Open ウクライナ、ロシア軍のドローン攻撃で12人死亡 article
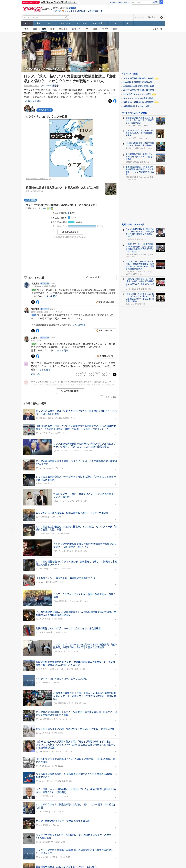 tap(61, 679)
